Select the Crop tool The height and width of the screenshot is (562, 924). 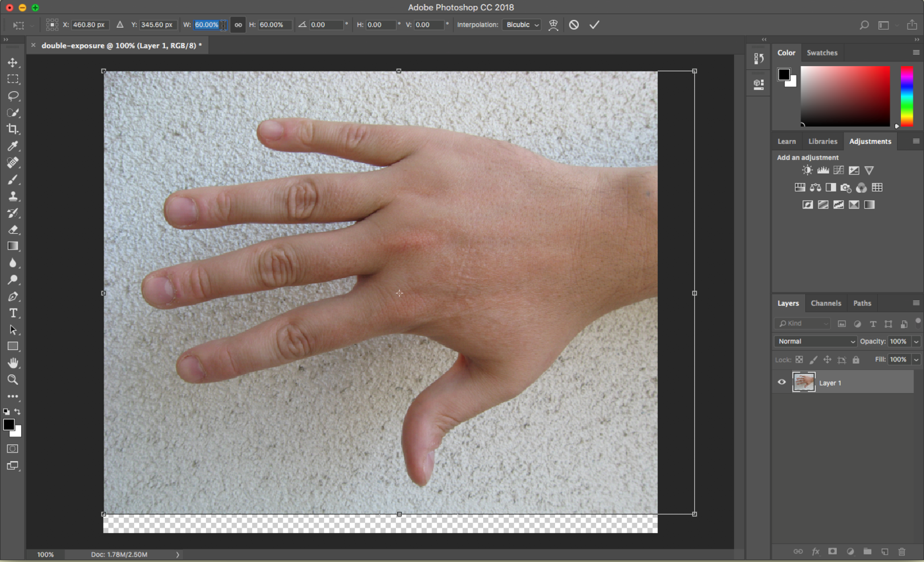(x=13, y=129)
